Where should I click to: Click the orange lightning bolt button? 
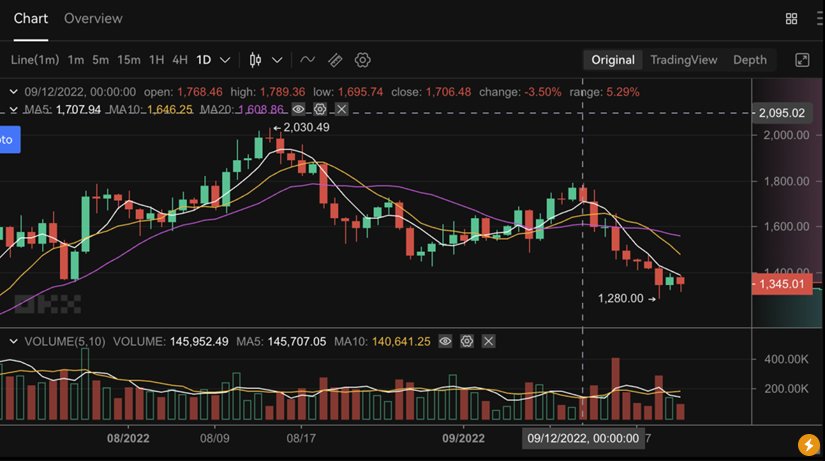808,445
